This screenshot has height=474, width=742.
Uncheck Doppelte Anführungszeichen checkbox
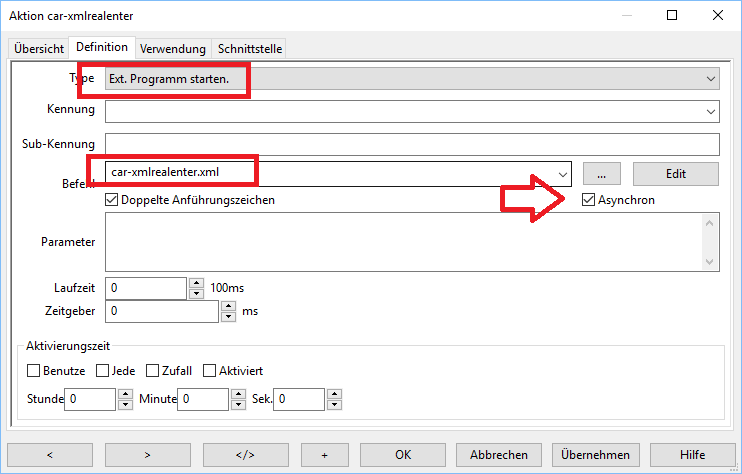tap(112, 200)
